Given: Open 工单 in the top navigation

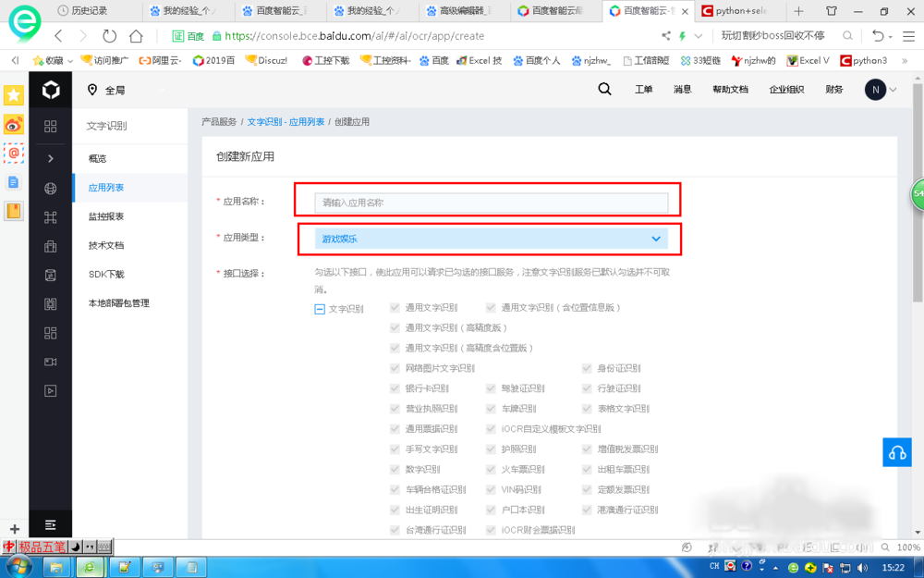Looking at the screenshot, I should [643, 90].
